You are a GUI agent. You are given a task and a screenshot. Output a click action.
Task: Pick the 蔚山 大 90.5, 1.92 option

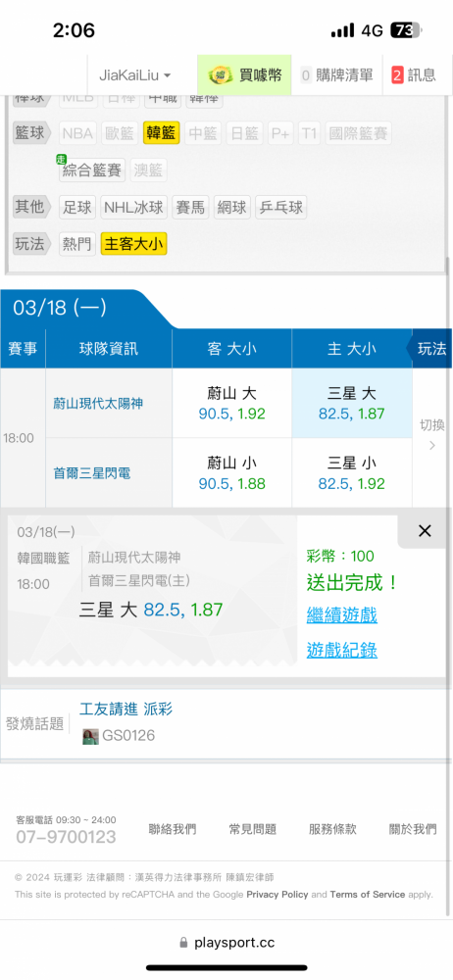click(x=232, y=403)
